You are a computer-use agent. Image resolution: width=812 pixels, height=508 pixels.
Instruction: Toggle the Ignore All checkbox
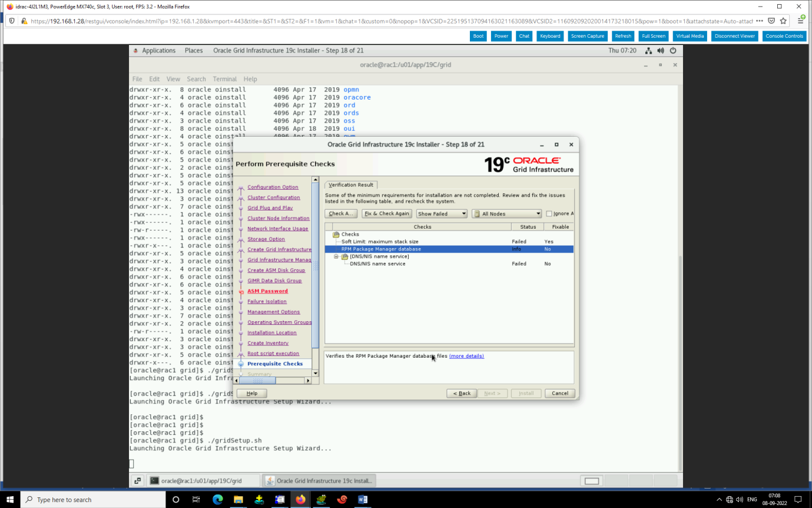tap(549, 214)
